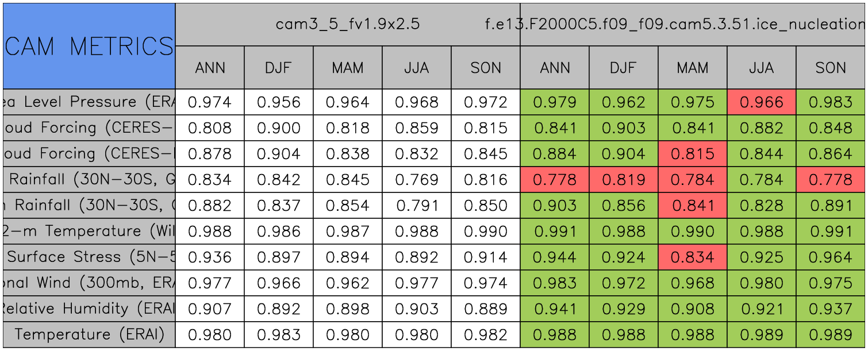The height and width of the screenshot is (351, 868).
Task: Click the white 0.808 cell
Action: (x=209, y=128)
